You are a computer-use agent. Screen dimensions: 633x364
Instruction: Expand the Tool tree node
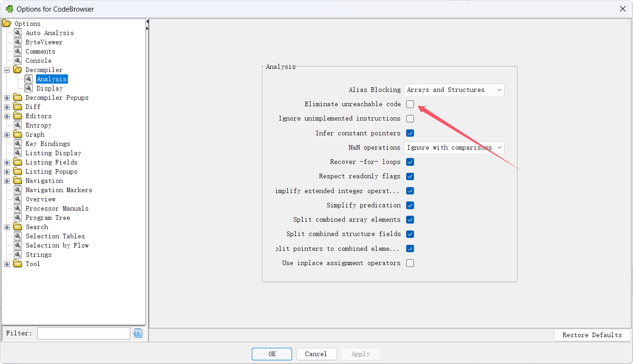pyautogui.click(x=7, y=264)
